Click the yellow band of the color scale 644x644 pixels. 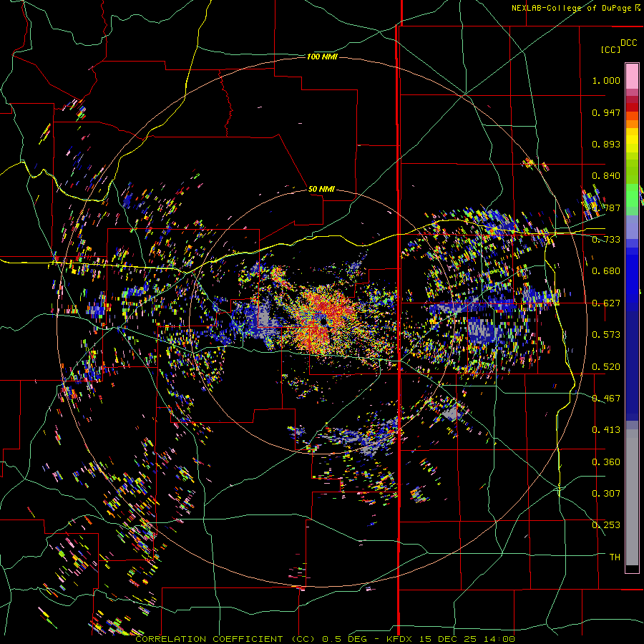click(632, 141)
